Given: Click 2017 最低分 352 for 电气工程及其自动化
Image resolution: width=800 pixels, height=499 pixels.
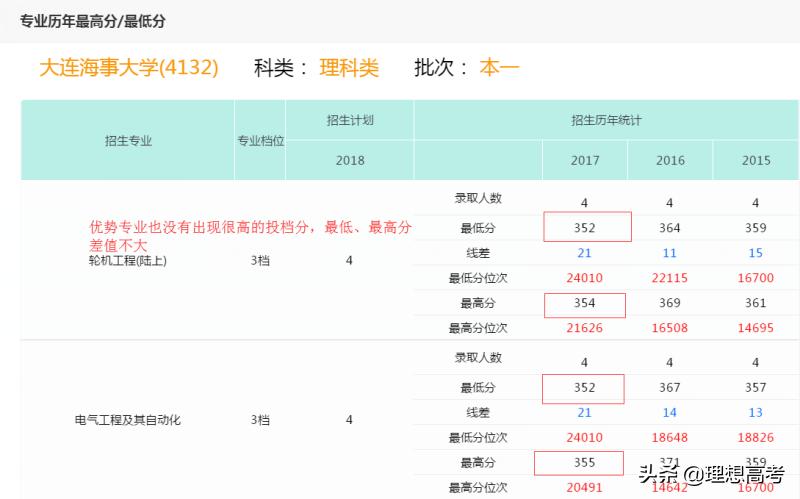Looking at the screenshot, I should 585,388.
